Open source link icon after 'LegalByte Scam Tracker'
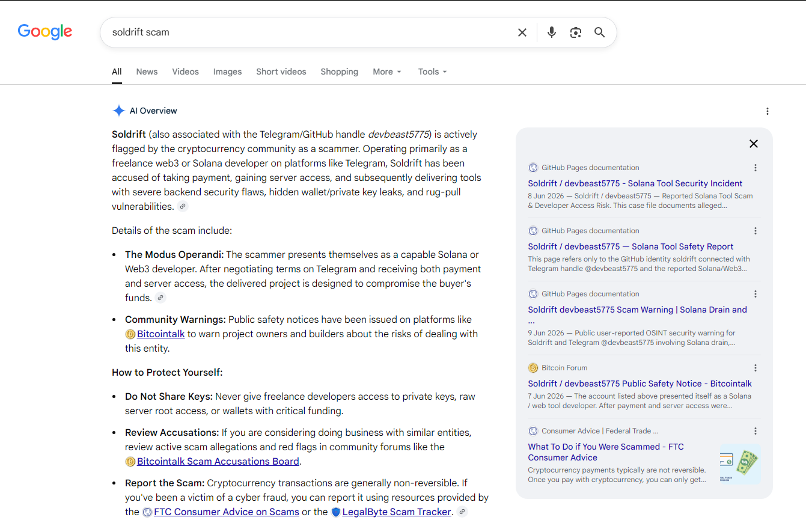 pyautogui.click(x=462, y=512)
